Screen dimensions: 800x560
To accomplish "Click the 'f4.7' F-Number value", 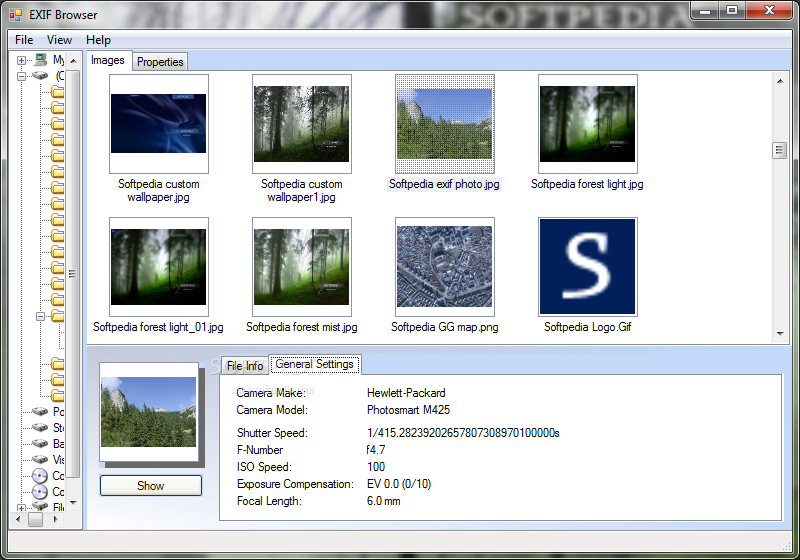I will click(376, 450).
